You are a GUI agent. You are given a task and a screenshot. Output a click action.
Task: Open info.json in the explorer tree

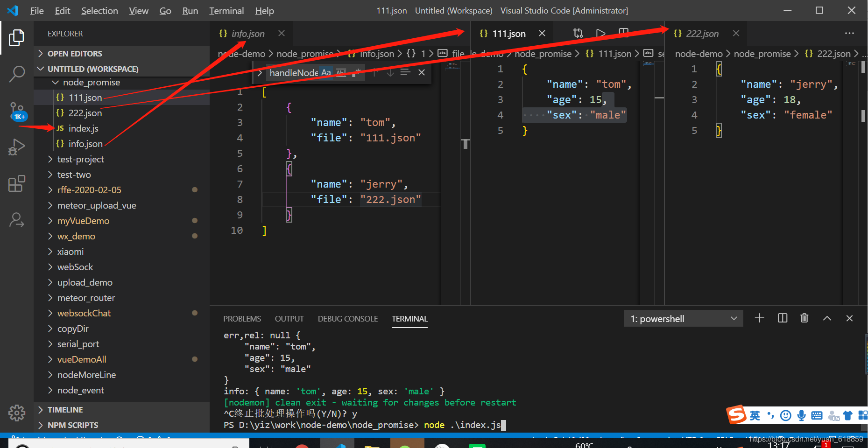(122, 144)
